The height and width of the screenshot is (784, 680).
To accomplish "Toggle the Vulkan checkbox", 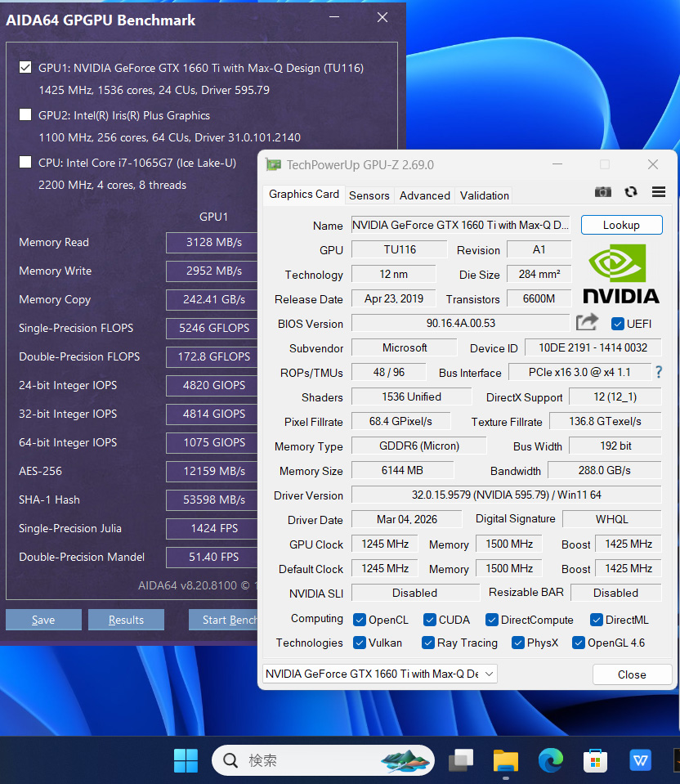I will pos(360,643).
